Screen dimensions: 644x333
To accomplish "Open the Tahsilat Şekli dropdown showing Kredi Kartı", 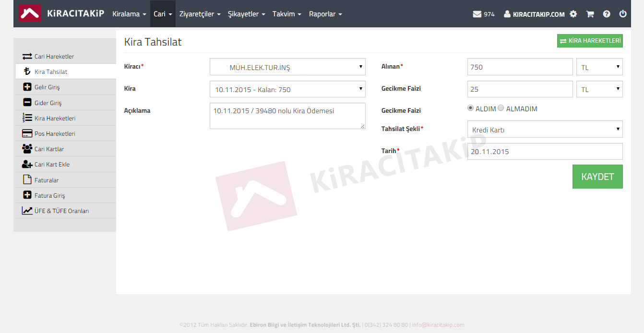I will 545,129.
